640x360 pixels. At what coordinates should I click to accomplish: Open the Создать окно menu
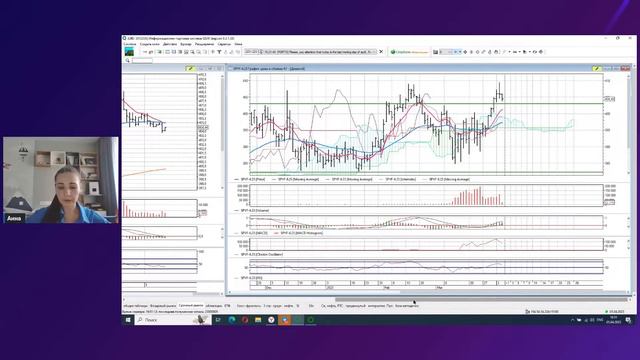click(149, 44)
